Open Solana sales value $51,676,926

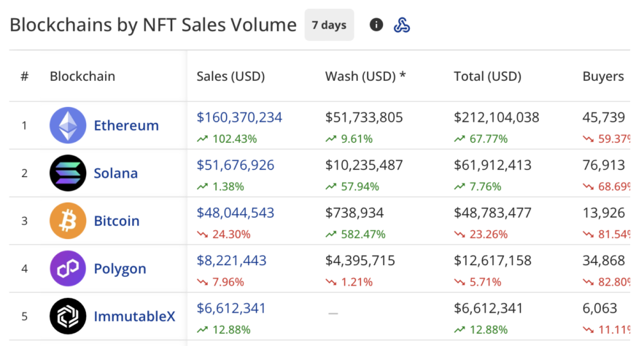click(x=236, y=165)
